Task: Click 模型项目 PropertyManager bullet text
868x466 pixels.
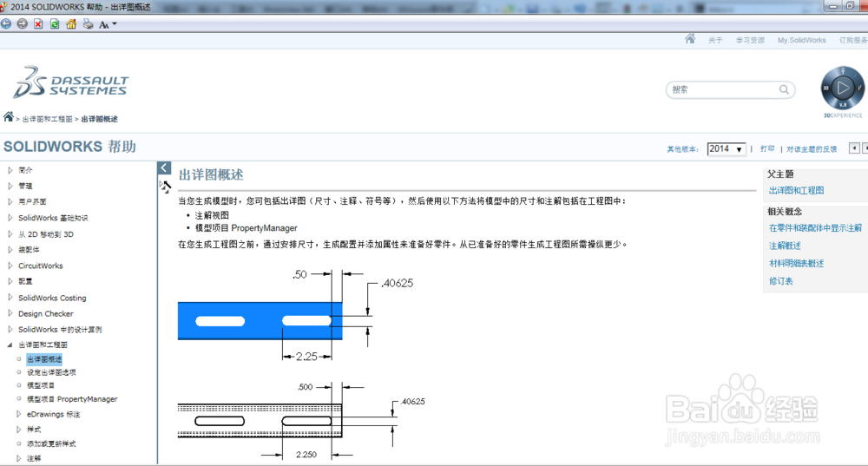Action: [x=246, y=228]
